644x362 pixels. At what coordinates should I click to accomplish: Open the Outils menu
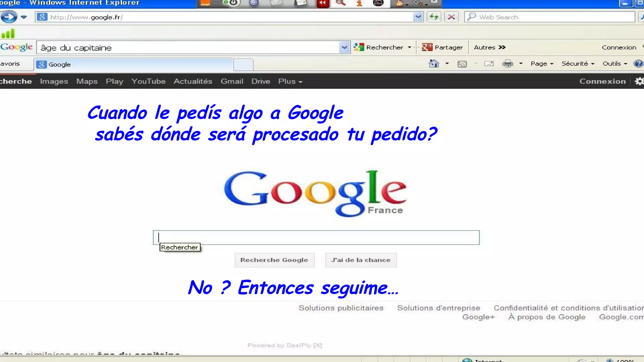(x=614, y=64)
